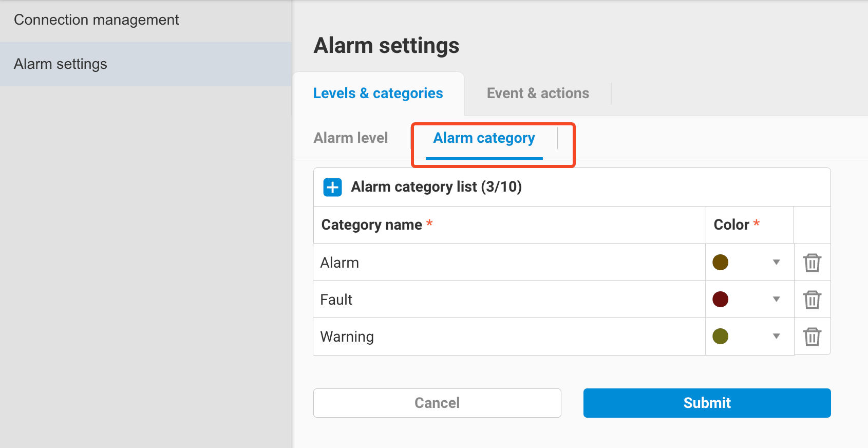Select Alarm settings in the sidebar
The width and height of the screenshot is (868, 448).
[60, 64]
